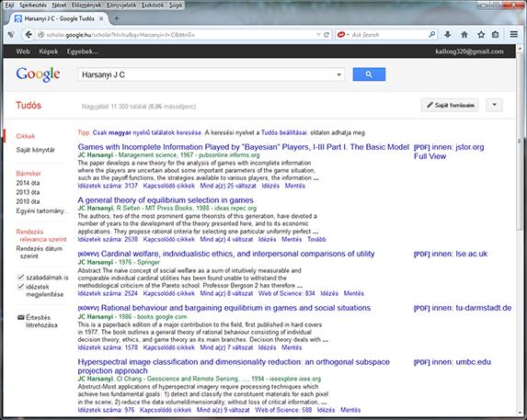Click the Google logo

38,74
